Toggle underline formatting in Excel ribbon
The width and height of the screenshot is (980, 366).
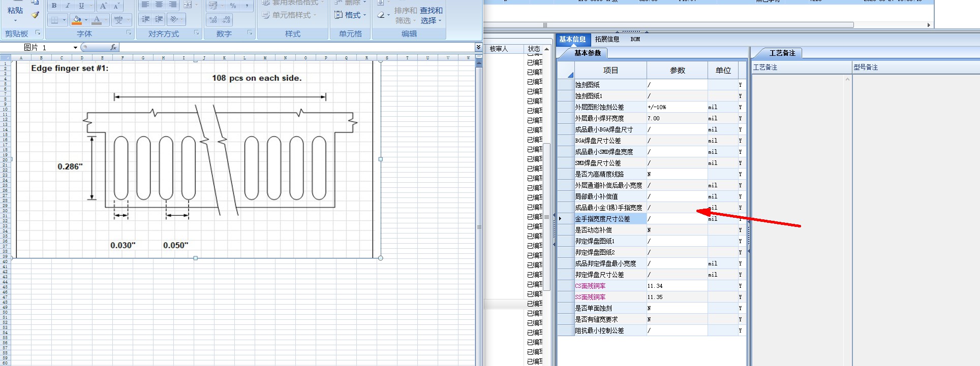tap(81, 6)
